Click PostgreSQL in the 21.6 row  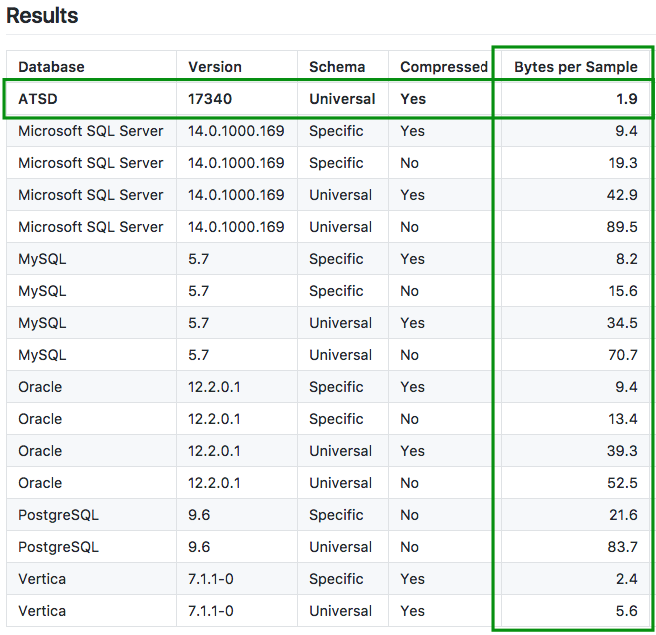click(x=59, y=515)
